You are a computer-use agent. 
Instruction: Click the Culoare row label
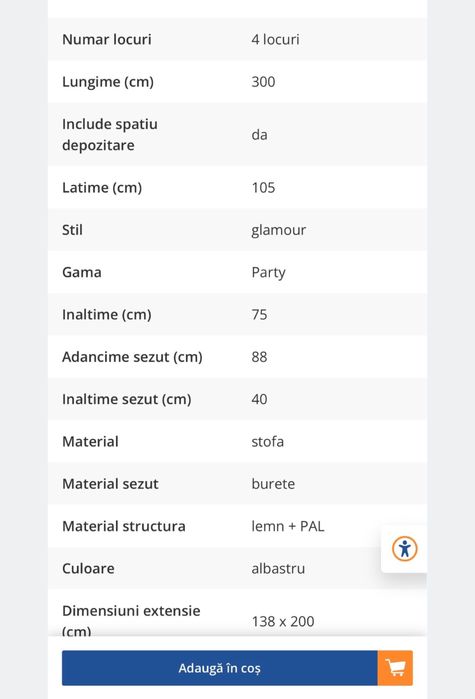point(88,569)
